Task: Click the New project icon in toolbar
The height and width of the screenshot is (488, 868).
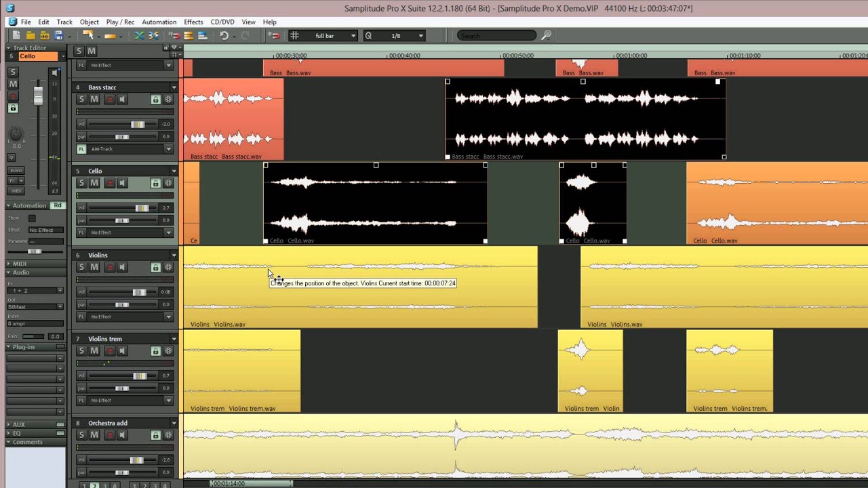Action: (16, 36)
